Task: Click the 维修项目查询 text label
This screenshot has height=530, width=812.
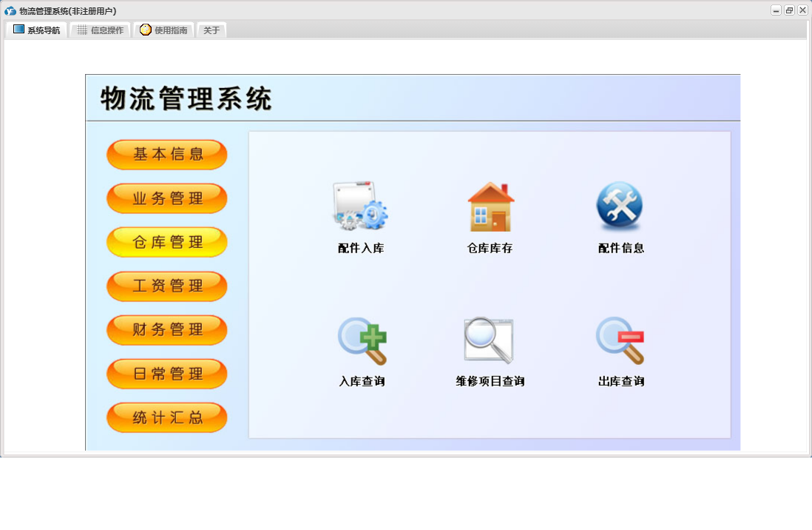Action: 490,382
